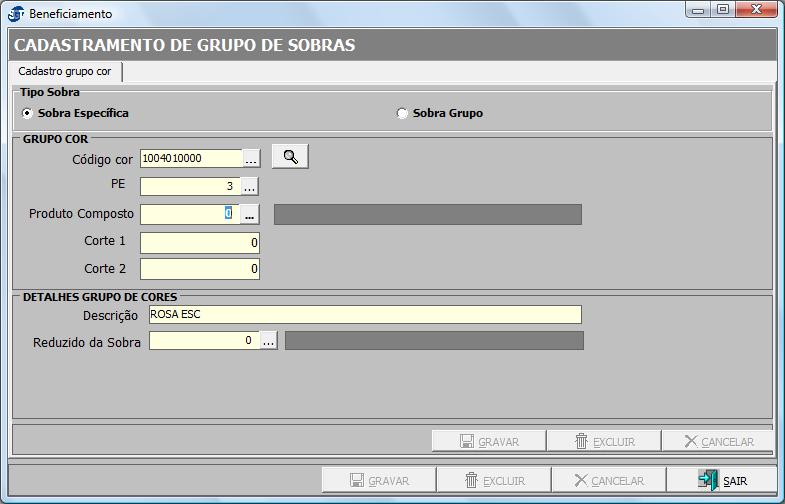
Task: Click the Beneficiamento app icon in title bar
Action: [15, 14]
